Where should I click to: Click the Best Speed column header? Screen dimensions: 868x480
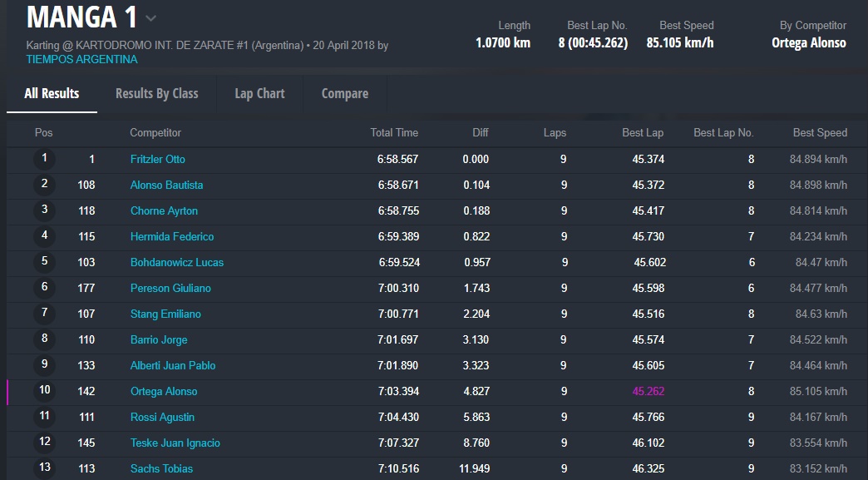pos(820,132)
